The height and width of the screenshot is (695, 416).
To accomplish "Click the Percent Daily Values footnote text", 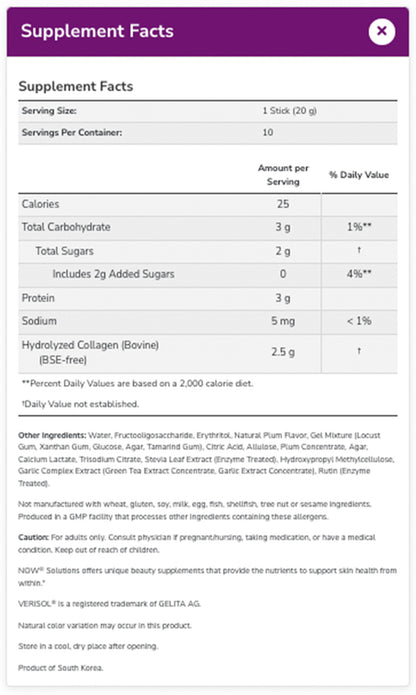I will (137, 383).
